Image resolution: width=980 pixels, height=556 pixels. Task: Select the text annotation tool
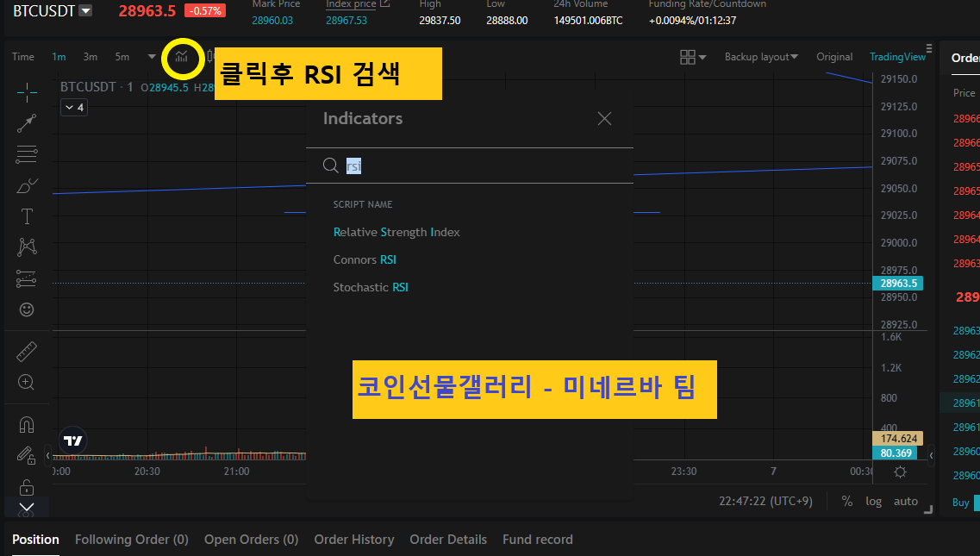[26, 216]
